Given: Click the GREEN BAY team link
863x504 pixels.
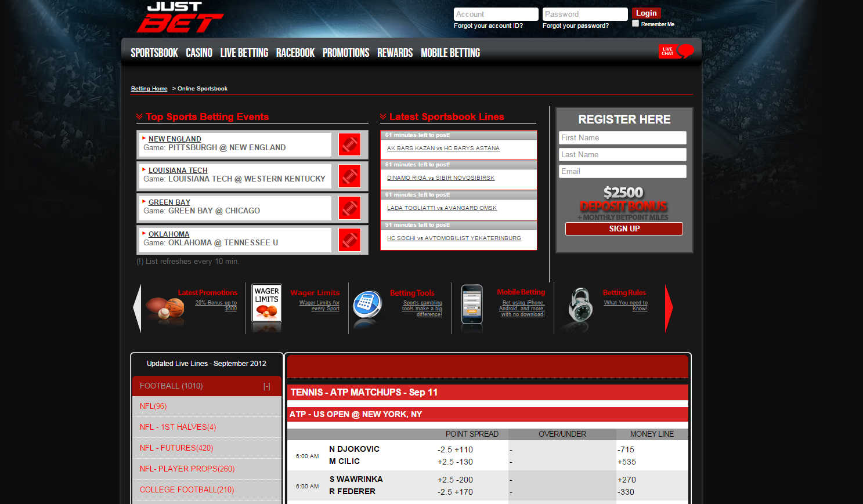Looking at the screenshot, I should [169, 202].
